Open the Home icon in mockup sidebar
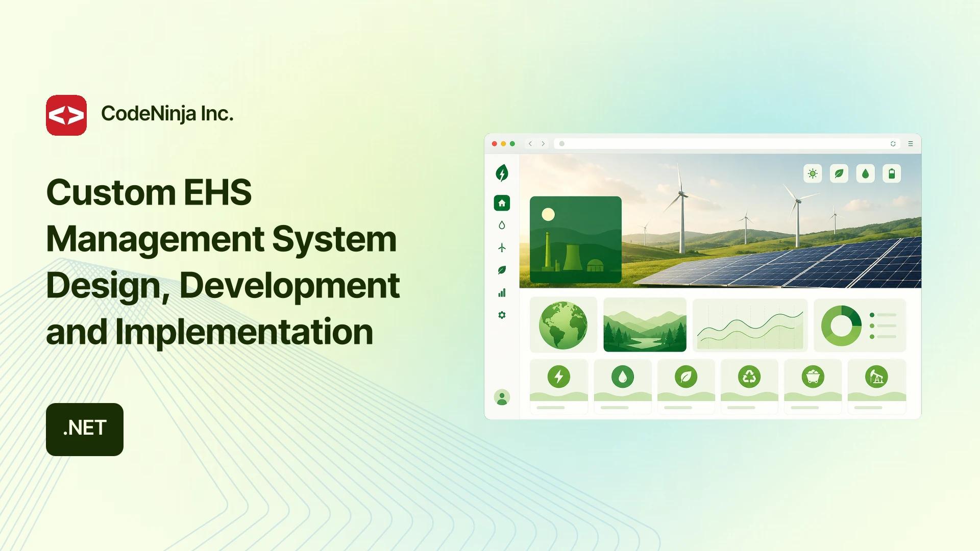 pyautogui.click(x=502, y=203)
